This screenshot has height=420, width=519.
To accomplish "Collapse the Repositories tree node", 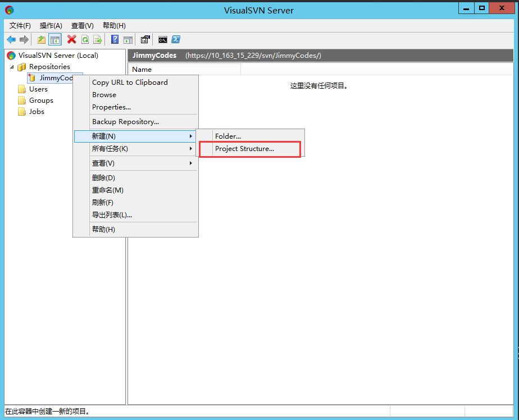I will coord(12,67).
